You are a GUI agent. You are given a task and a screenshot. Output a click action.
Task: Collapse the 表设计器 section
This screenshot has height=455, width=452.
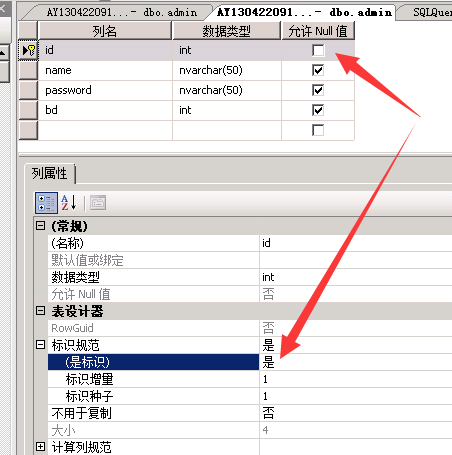[40, 311]
